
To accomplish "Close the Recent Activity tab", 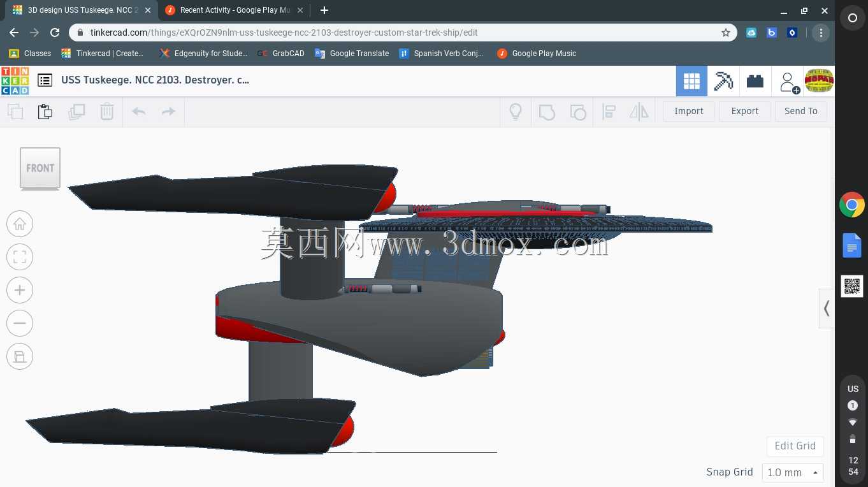I will tap(300, 10).
